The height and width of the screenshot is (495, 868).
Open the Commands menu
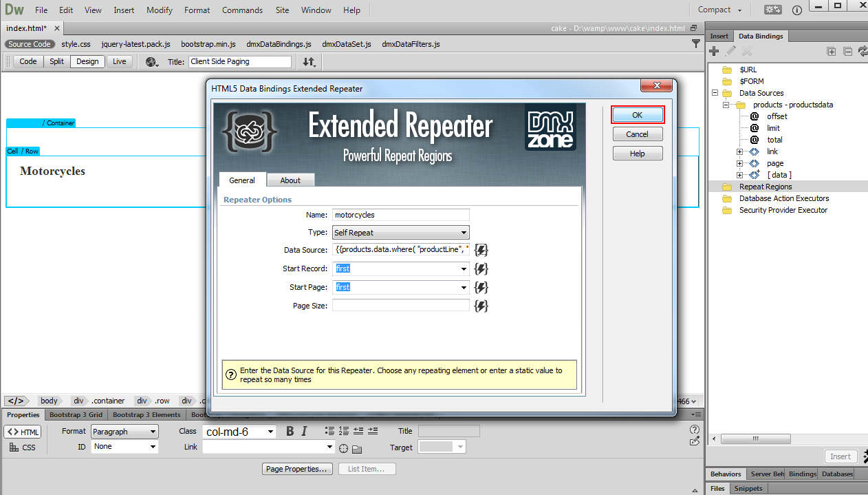242,10
